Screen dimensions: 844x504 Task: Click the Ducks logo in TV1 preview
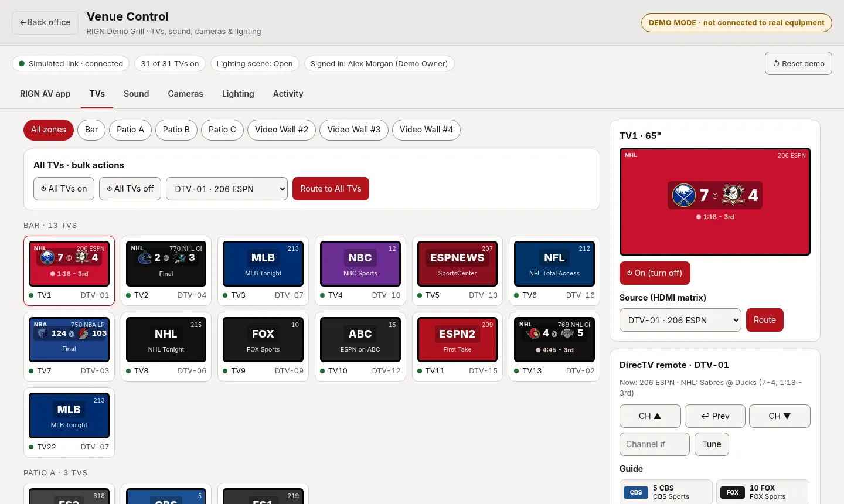tap(733, 195)
